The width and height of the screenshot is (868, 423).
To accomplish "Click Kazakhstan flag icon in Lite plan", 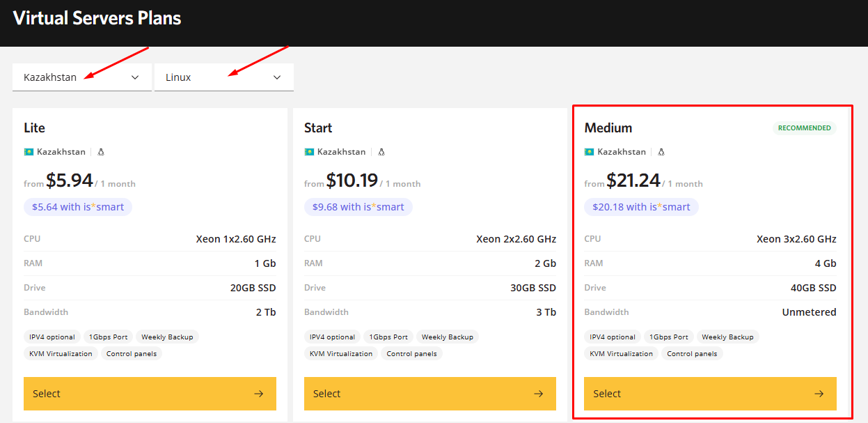I will (x=29, y=152).
